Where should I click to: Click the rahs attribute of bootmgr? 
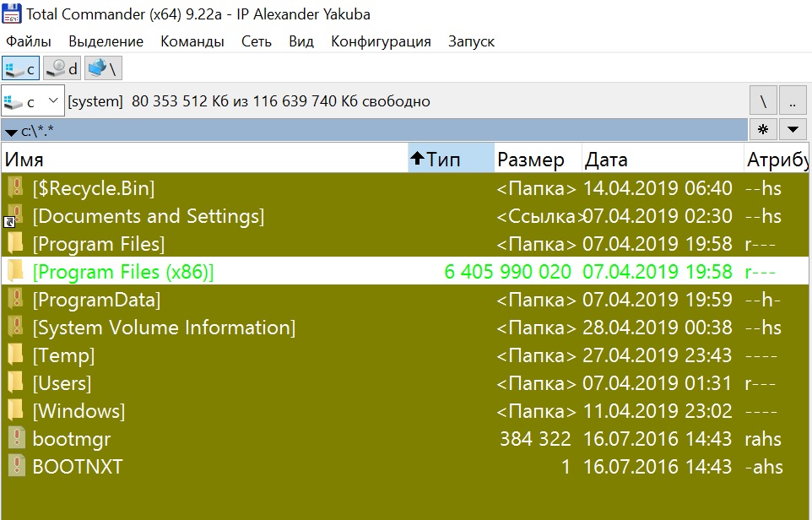click(x=763, y=439)
